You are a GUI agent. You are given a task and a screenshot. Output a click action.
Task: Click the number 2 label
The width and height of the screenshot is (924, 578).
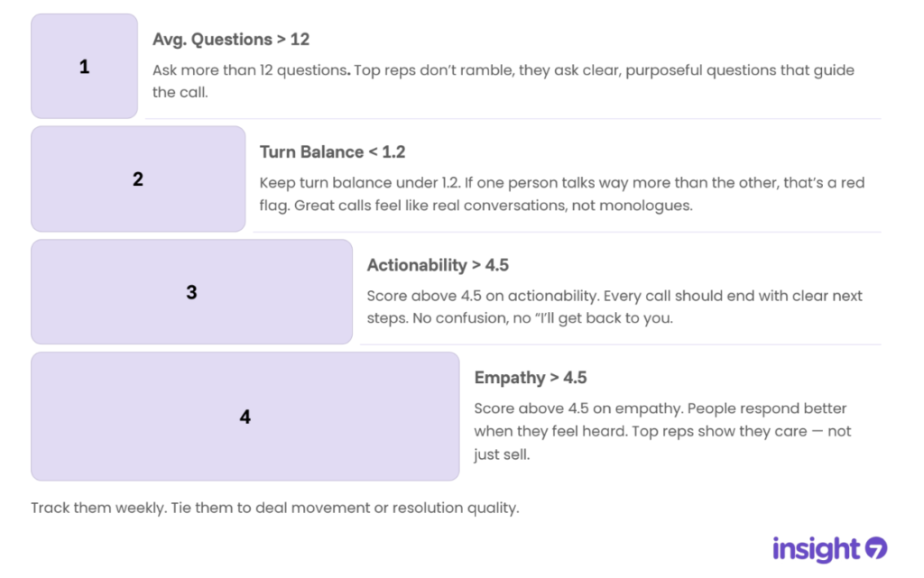138,179
